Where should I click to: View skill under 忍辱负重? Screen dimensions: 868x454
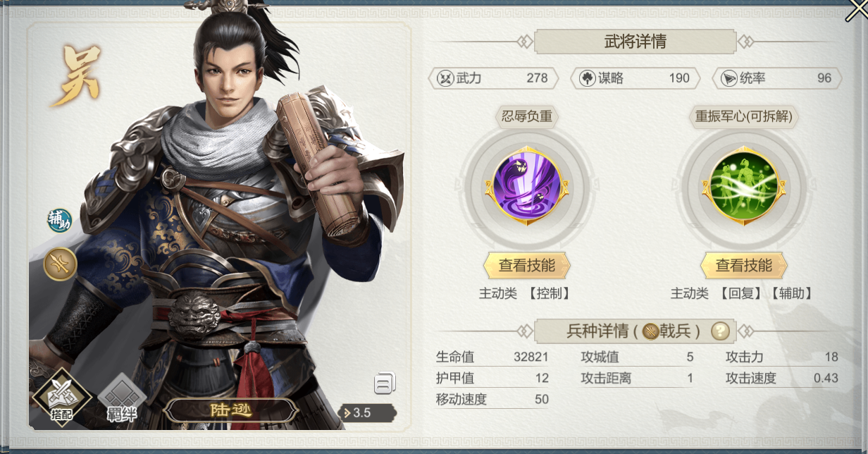pyautogui.click(x=527, y=266)
